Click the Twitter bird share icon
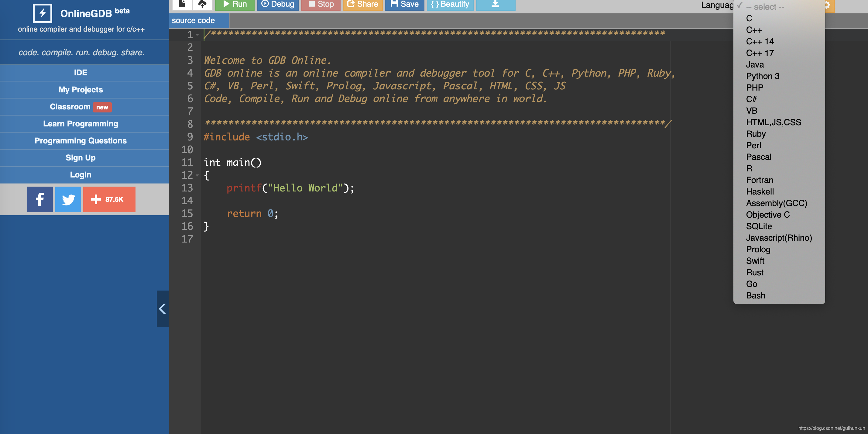Screen dimensions: 868x434 68,199
